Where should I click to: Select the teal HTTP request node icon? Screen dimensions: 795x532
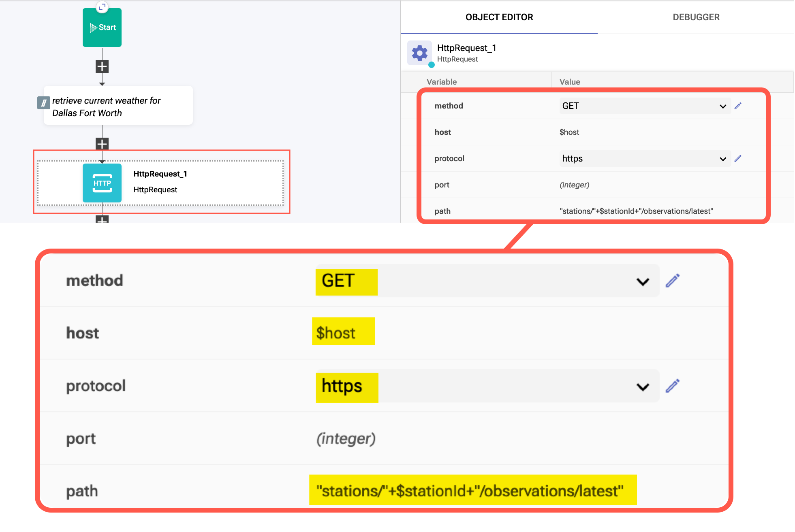[x=102, y=183]
